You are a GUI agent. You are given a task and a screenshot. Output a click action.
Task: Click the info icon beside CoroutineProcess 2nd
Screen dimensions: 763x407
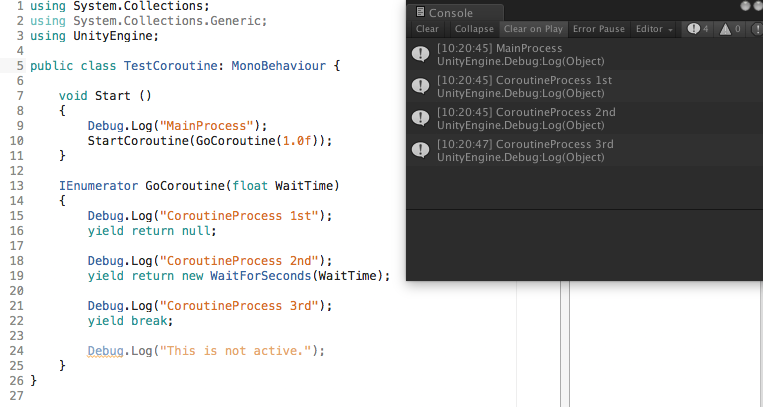tap(420, 118)
